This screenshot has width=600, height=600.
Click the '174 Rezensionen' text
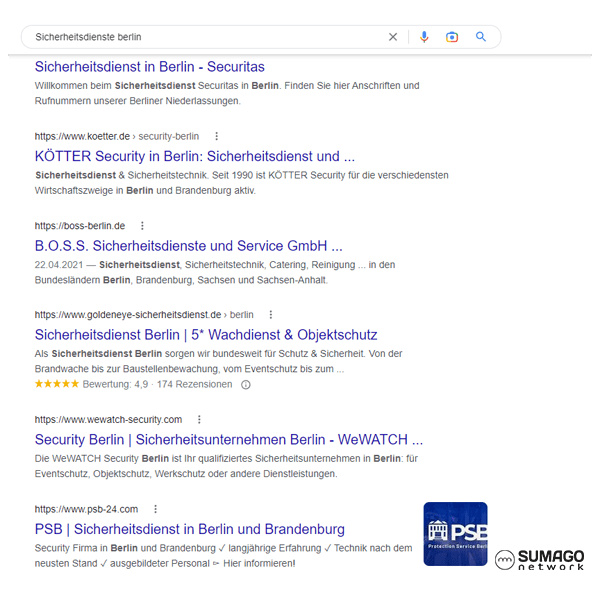click(x=194, y=384)
